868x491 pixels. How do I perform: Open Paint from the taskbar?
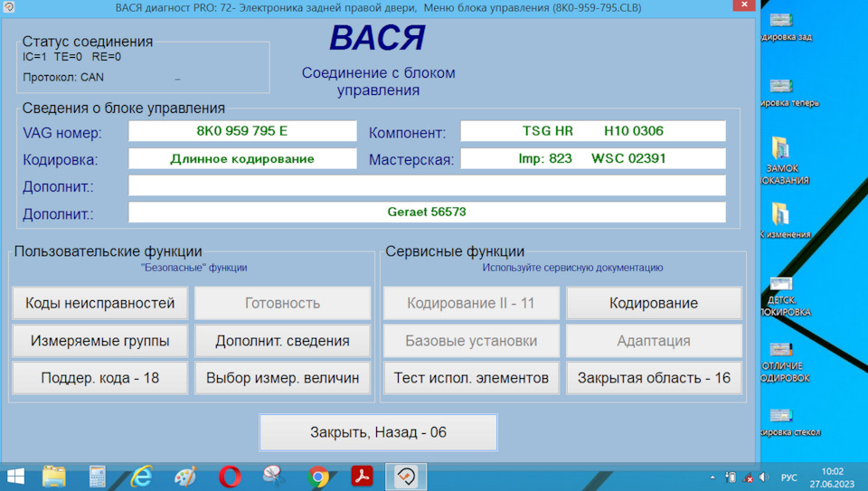(x=184, y=477)
